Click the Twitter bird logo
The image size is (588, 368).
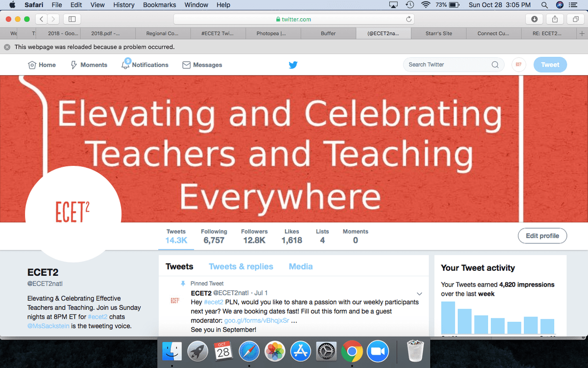click(x=293, y=65)
